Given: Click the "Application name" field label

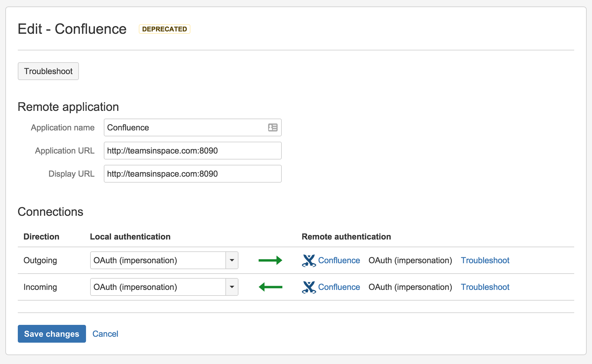Looking at the screenshot, I should tap(63, 128).
